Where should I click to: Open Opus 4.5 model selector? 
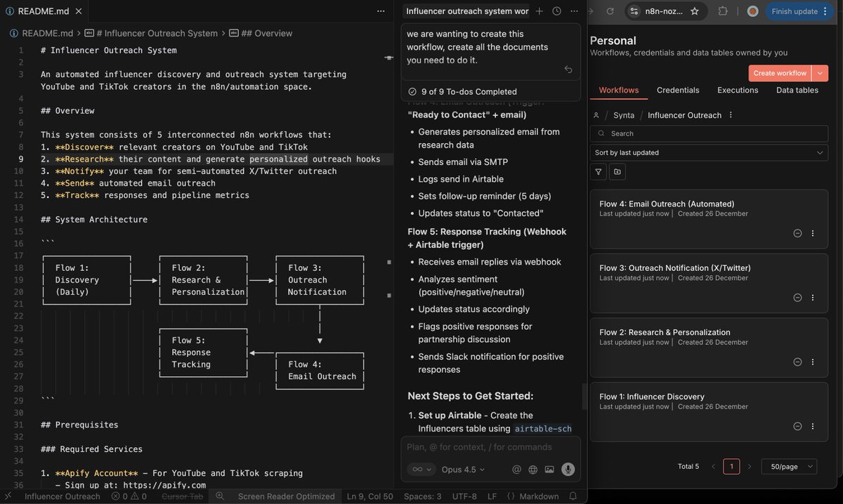tap(463, 470)
